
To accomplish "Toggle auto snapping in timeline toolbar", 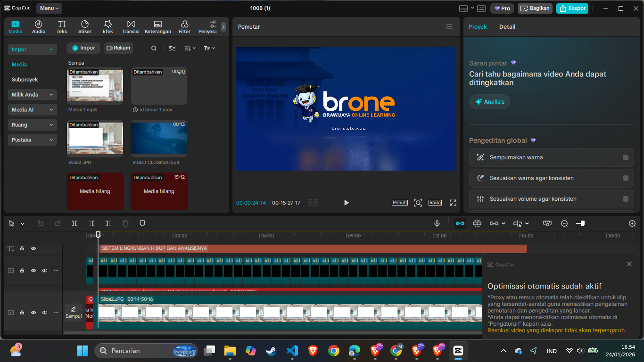I will tap(477, 223).
